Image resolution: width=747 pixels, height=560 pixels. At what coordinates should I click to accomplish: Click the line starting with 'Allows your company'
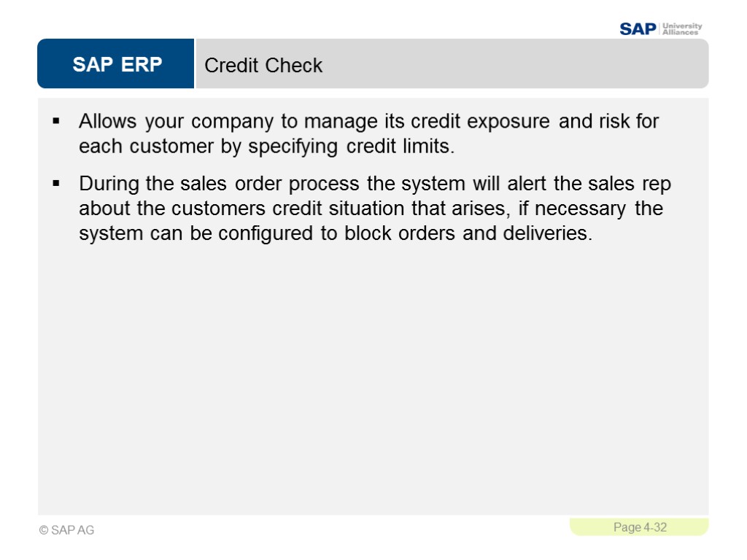point(368,121)
